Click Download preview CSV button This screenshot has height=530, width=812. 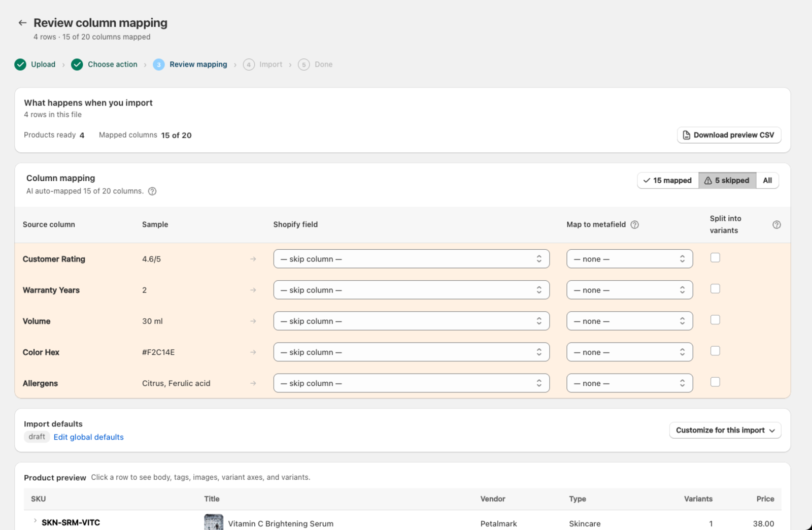click(729, 135)
